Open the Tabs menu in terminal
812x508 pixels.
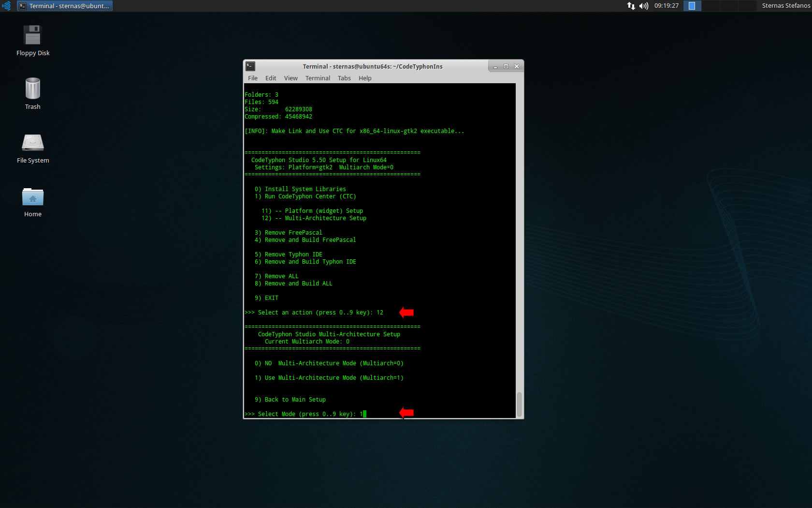344,78
